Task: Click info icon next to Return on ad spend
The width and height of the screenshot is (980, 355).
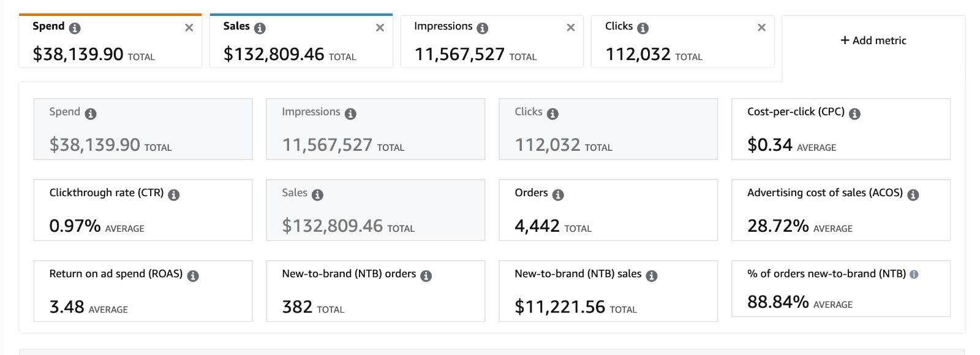Action: [x=193, y=275]
